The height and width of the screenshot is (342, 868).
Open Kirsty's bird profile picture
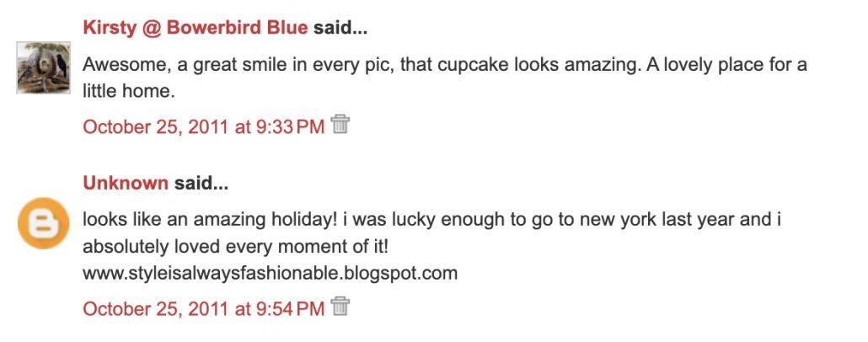coord(43,67)
